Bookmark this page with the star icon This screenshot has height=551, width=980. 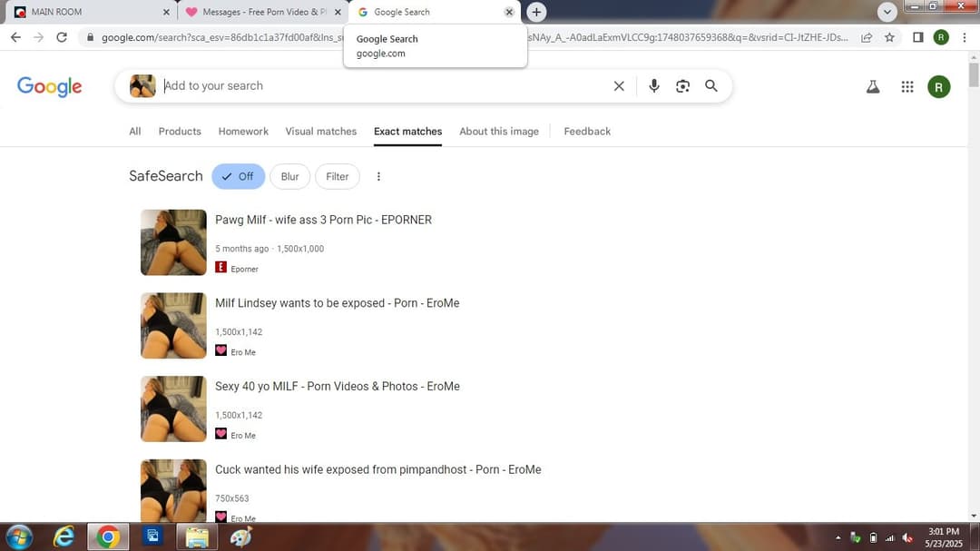tap(890, 37)
